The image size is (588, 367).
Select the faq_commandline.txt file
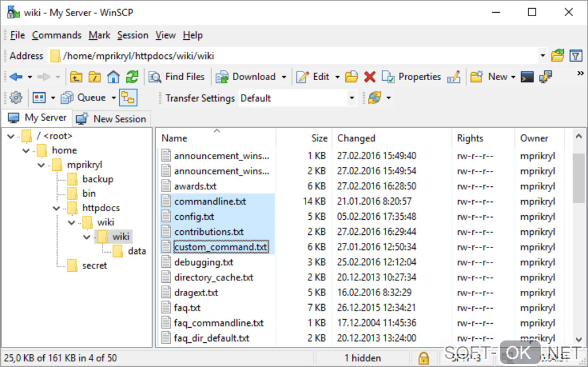[x=218, y=323]
